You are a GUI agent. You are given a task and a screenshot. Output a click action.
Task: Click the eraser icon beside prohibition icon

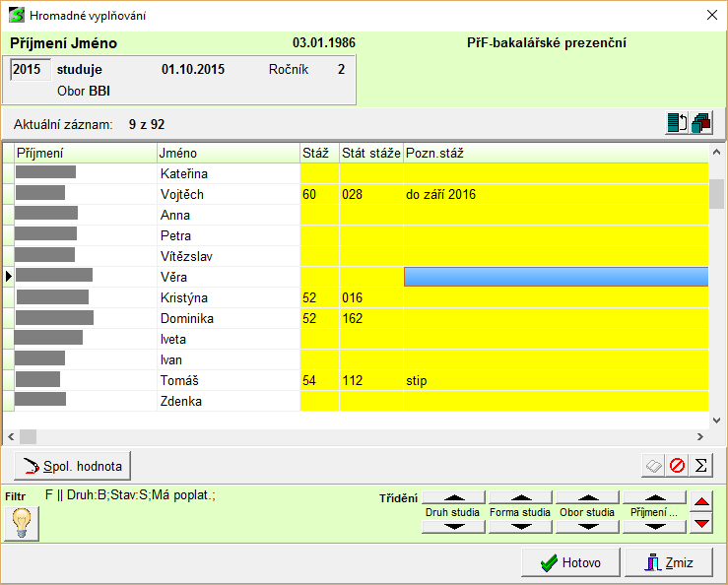(653, 465)
